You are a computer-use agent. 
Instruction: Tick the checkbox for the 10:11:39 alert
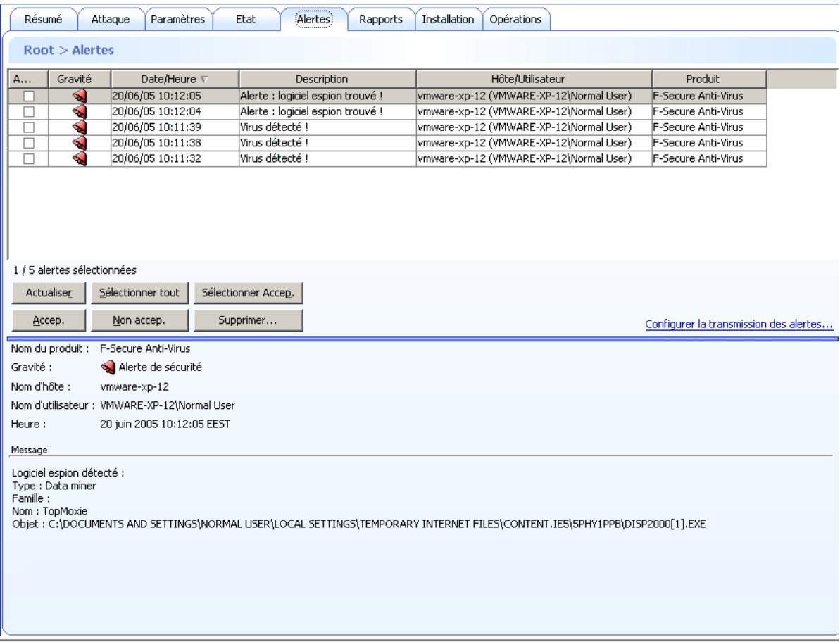pos(29,127)
